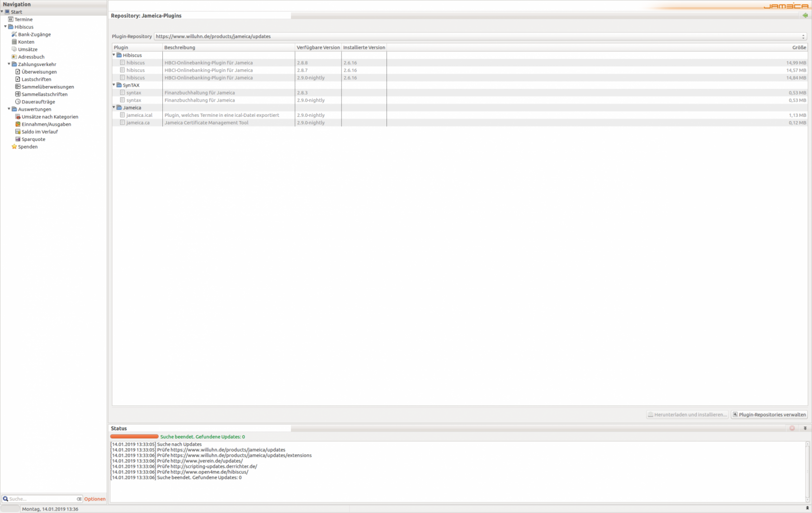Sort by the Verfügbare Version column header

pos(318,47)
